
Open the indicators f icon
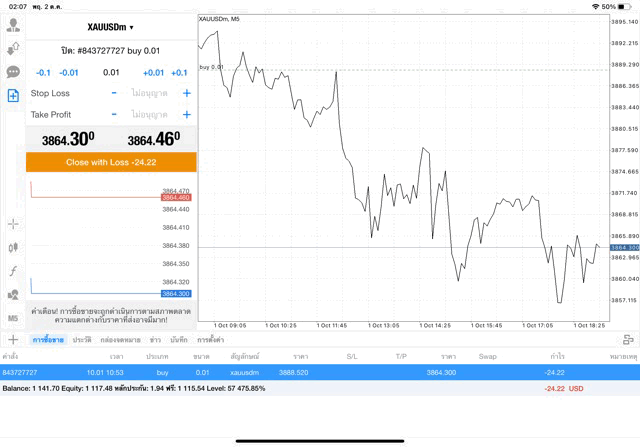(13, 271)
